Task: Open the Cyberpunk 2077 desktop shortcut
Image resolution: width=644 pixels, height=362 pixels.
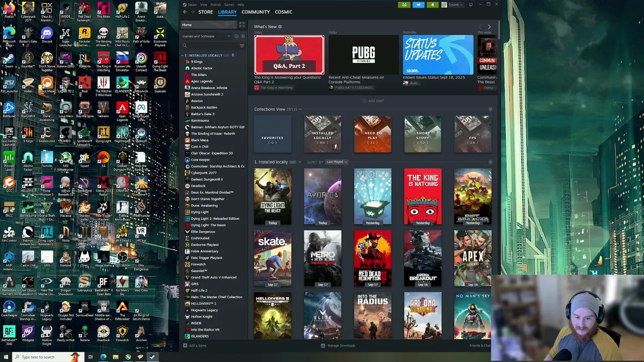Action: coord(28,11)
